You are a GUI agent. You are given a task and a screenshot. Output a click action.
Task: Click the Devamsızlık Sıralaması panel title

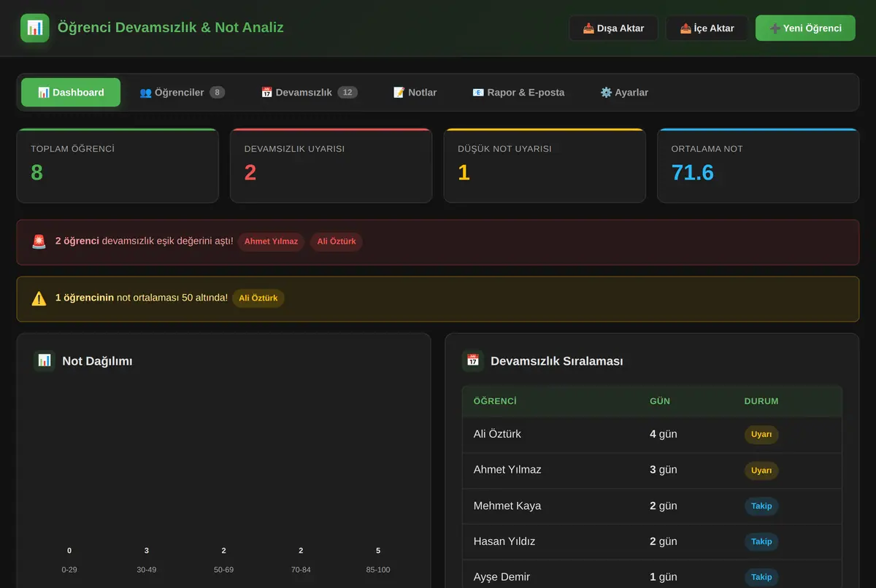(x=557, y=361)
